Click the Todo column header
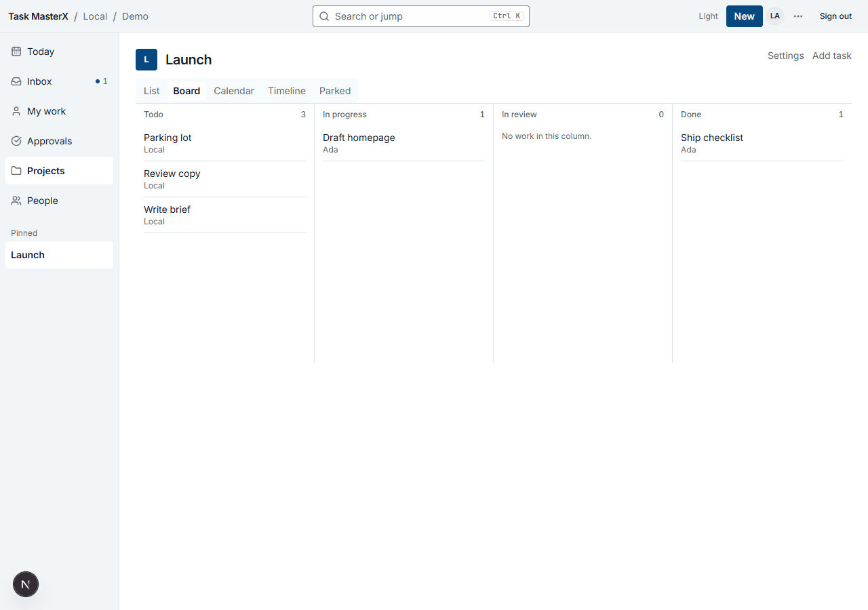 click(x=153, y=115)
